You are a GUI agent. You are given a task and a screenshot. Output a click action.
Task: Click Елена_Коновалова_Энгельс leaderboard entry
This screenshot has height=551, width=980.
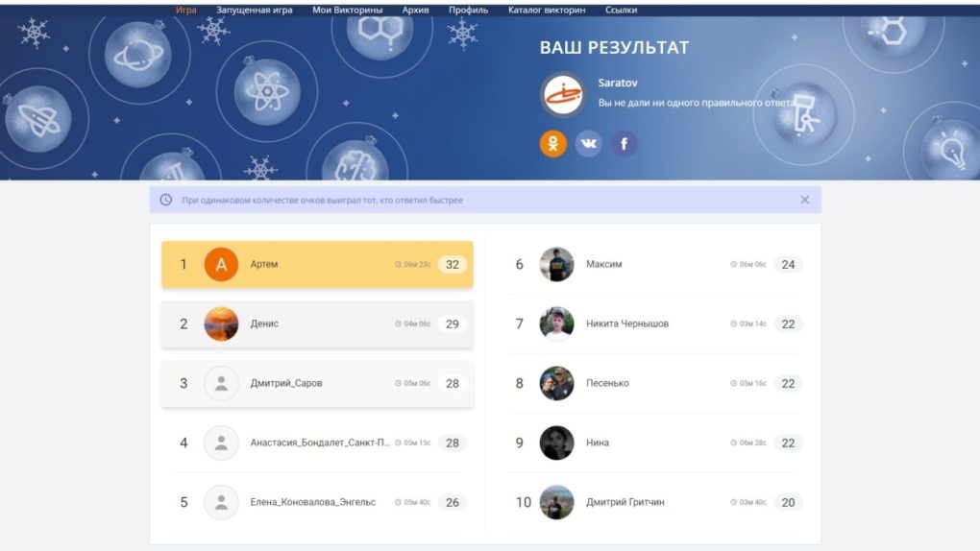(x=312, y=502)
